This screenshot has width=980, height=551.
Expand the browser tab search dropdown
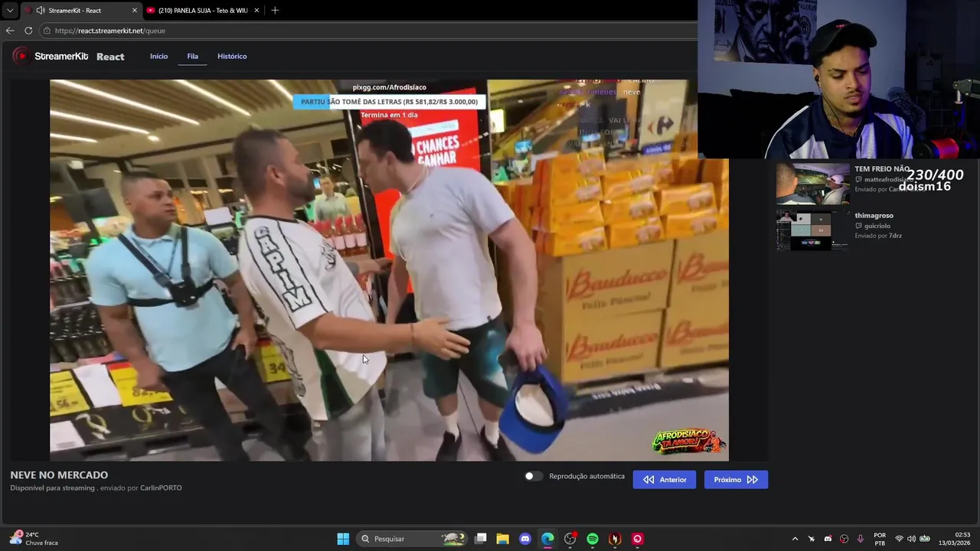point(9,11)
